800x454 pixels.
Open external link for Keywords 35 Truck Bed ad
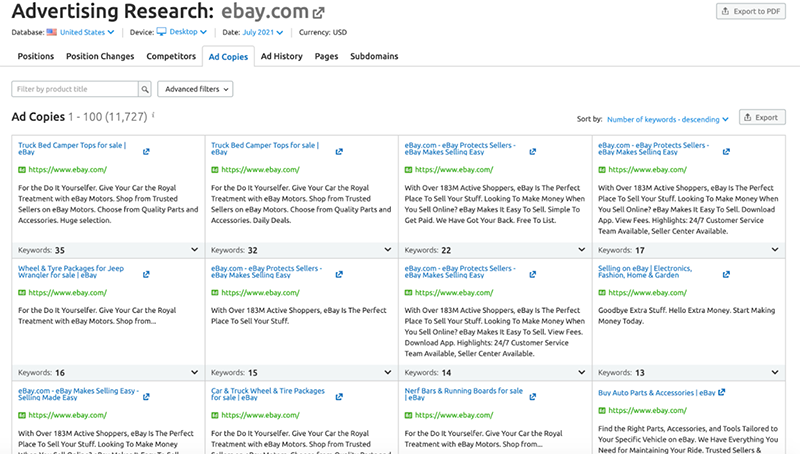146,152
